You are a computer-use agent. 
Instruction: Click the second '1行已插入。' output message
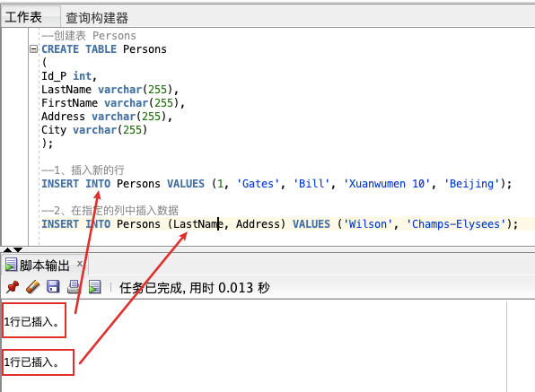[x=31, y=362]
